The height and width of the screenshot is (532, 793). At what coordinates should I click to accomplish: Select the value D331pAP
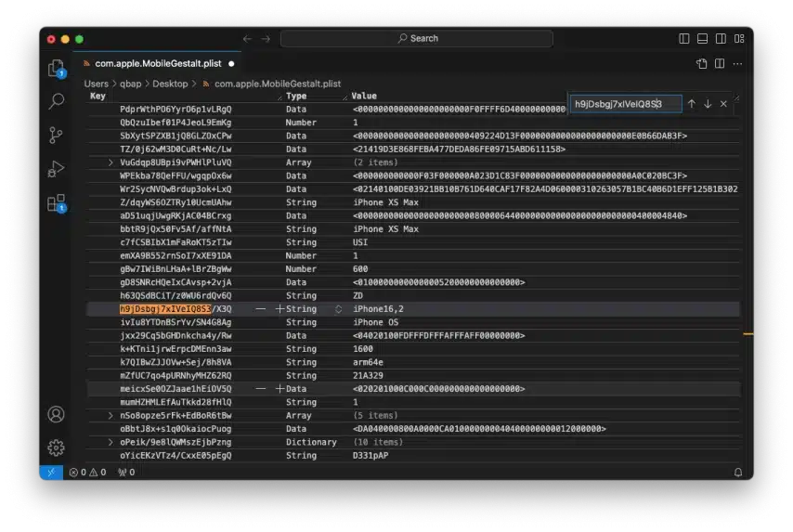pos(370,455)
